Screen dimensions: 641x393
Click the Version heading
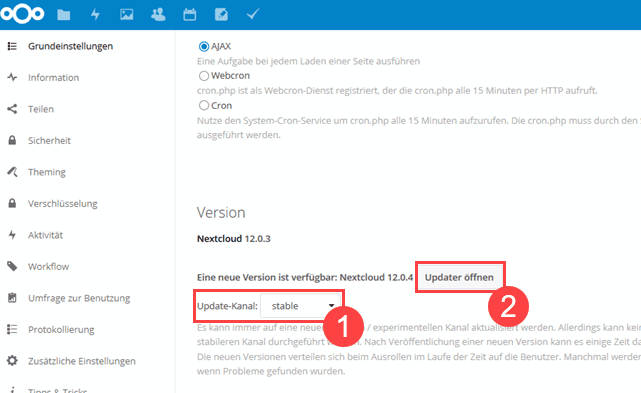[x=221, y=213]
